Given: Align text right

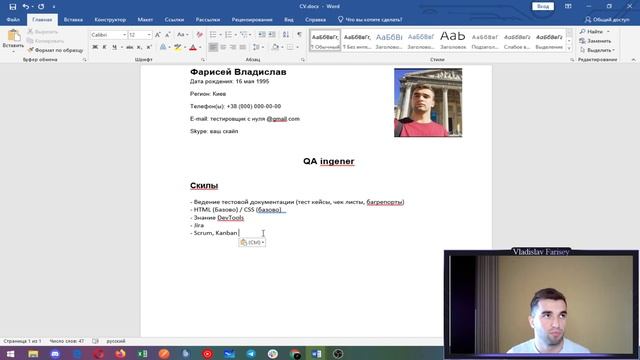Looking at the screenshot, I should (233, 47).
